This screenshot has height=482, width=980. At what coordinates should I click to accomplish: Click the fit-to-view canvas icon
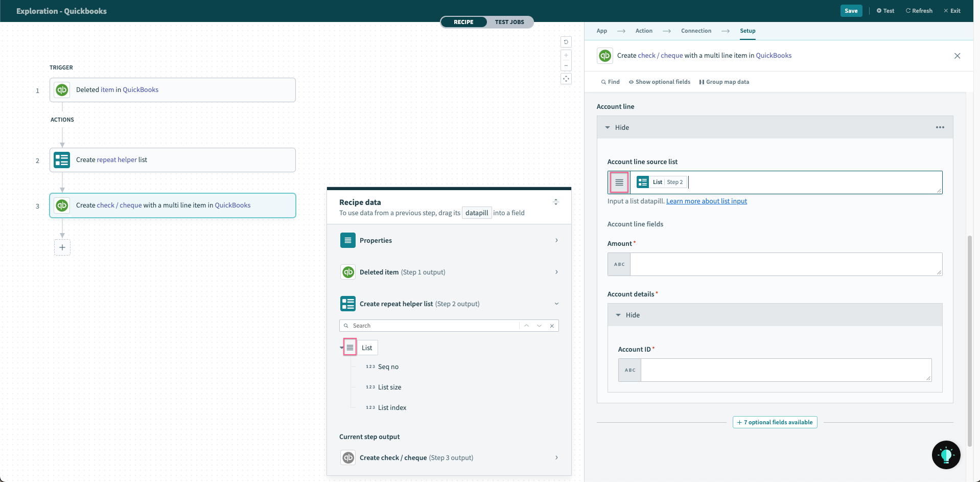coord(566,79)
